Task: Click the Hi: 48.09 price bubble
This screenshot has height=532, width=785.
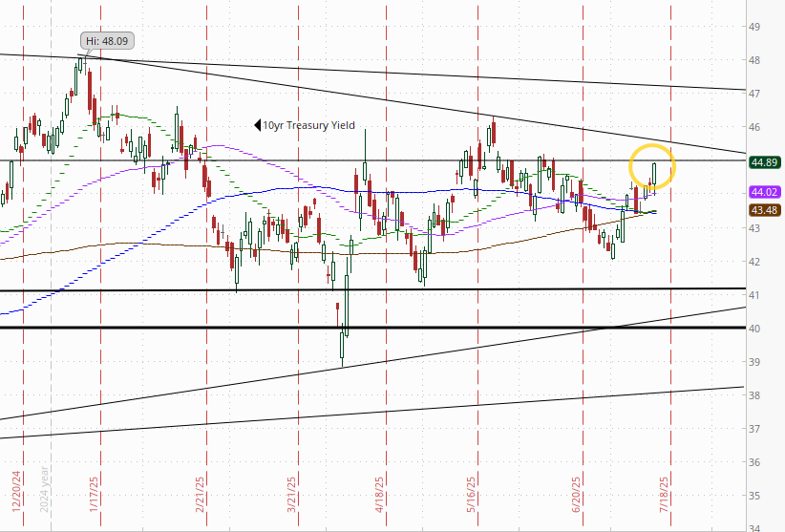Action: click(107, 41)
